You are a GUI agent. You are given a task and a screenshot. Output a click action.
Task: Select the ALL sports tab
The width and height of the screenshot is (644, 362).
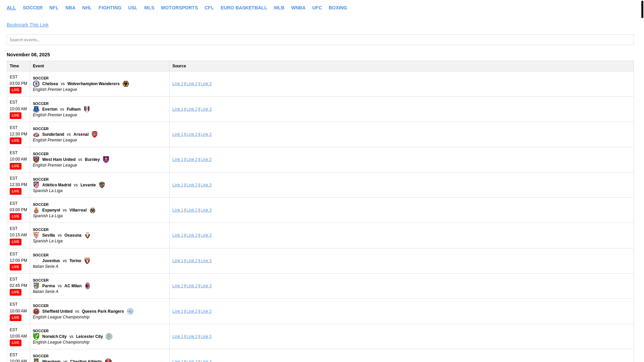click(11, 8)
